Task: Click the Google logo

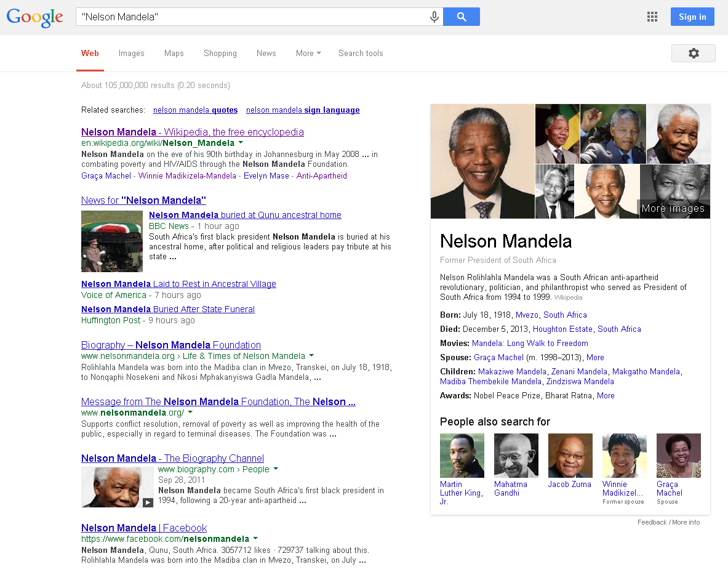Action: coord(35,17)
